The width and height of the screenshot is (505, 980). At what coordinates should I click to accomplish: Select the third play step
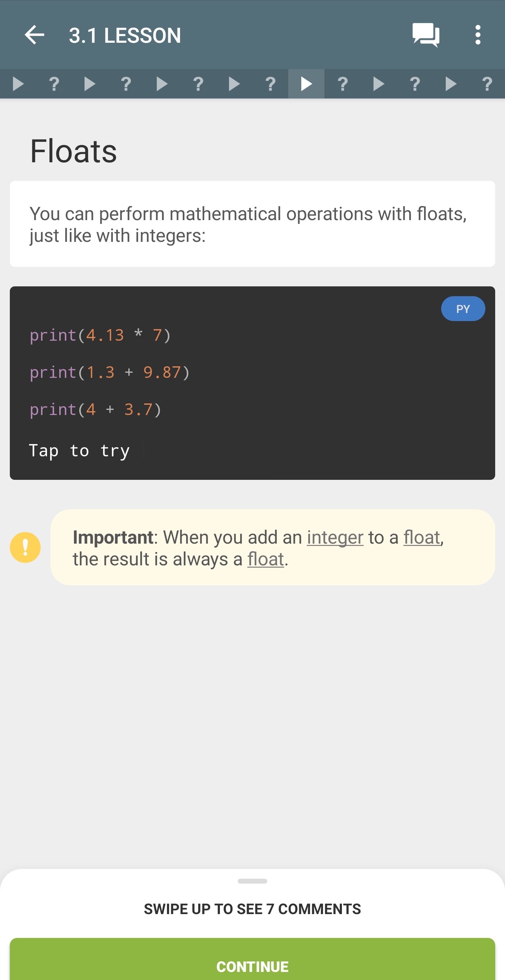tap(162, 84)
